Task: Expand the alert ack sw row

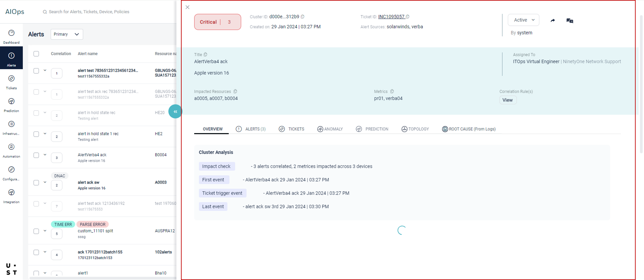Action: [45, 182]
